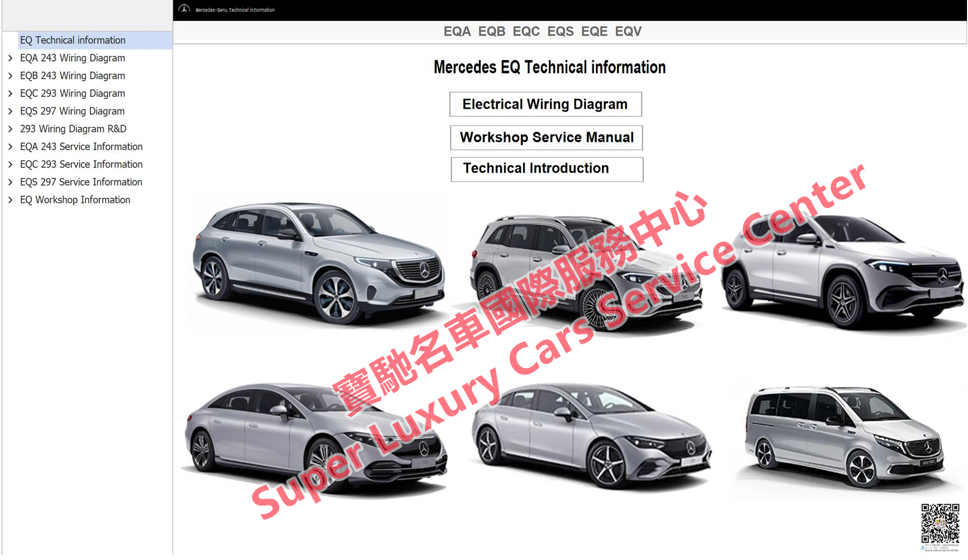Click the Mercedes-Benz star logo in header
Screen dimensions: 968x560
[184, 9]
